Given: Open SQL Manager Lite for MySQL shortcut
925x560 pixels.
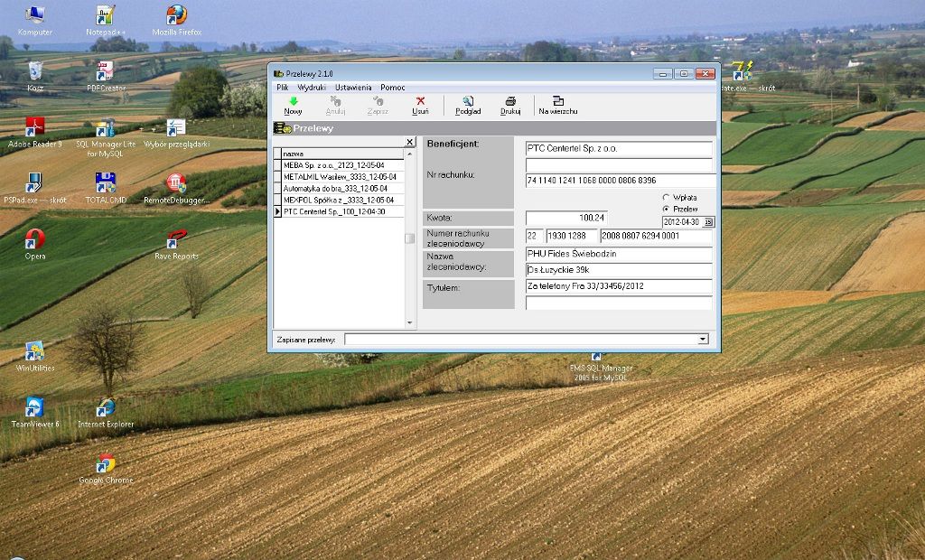Looking at the screenshot, I should (106, 139).
